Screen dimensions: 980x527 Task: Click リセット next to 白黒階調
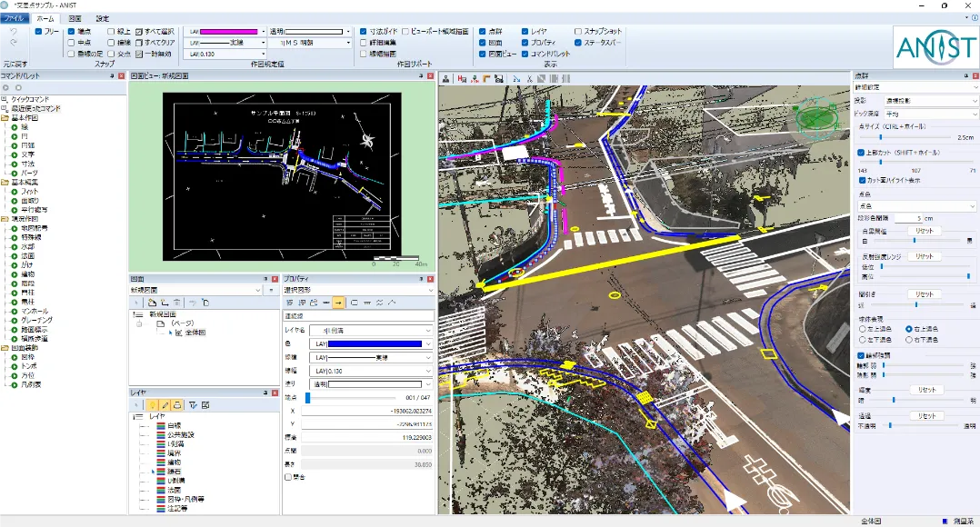pyautogui.click(x=925, y=231)
